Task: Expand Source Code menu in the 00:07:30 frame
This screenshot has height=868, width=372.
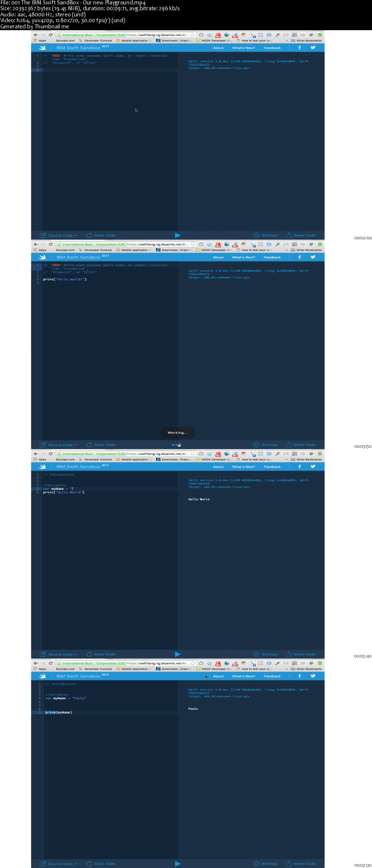Action: click(x=58, y=864)
